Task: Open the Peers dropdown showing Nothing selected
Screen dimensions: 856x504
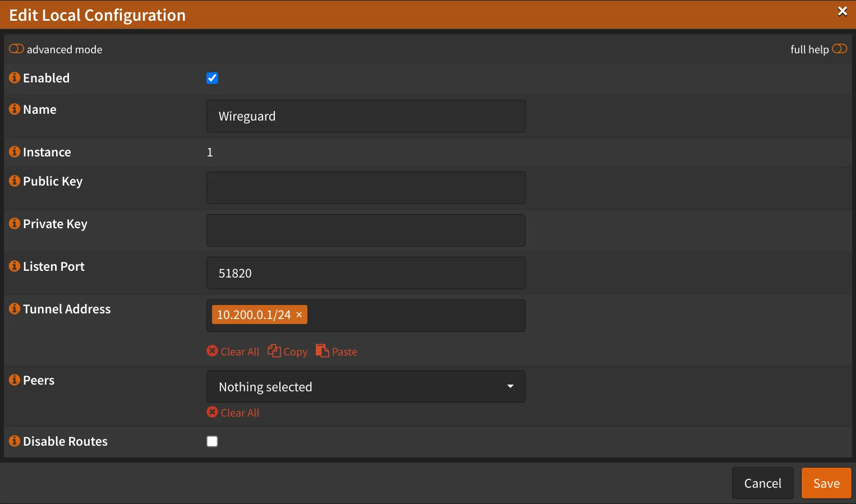Action: tap(366, 387)
